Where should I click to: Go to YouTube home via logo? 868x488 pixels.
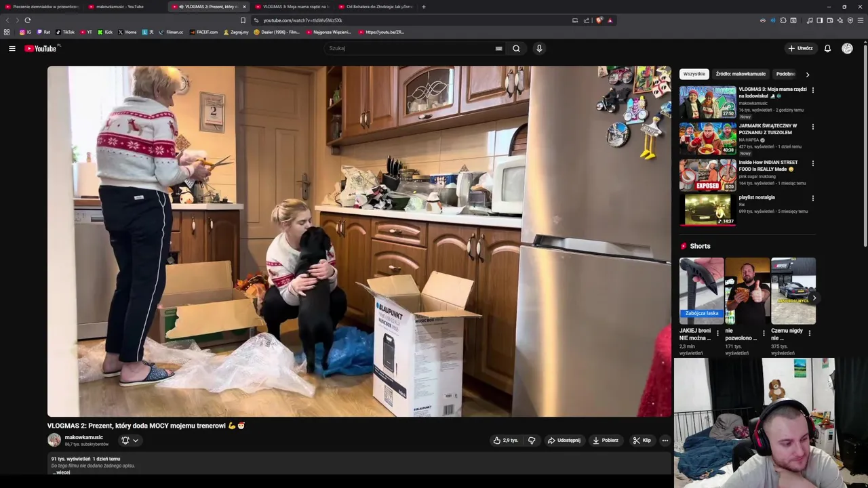[42, 48]
